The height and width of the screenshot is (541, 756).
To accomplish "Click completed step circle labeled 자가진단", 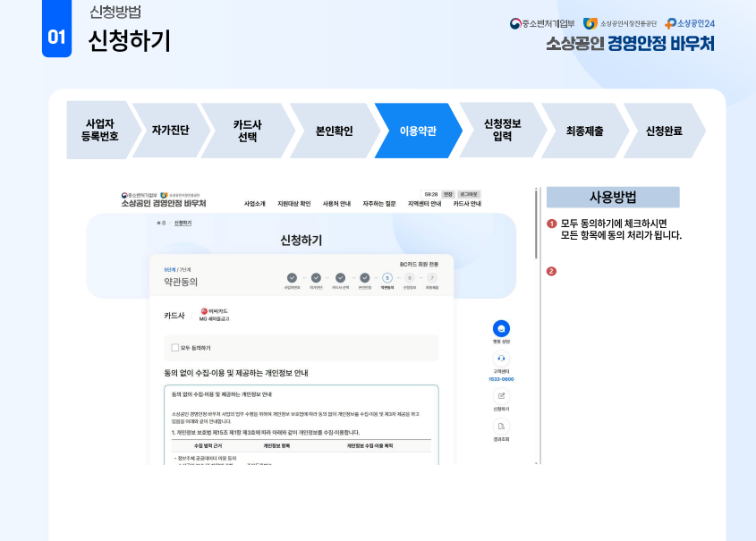I will point(316,278).
